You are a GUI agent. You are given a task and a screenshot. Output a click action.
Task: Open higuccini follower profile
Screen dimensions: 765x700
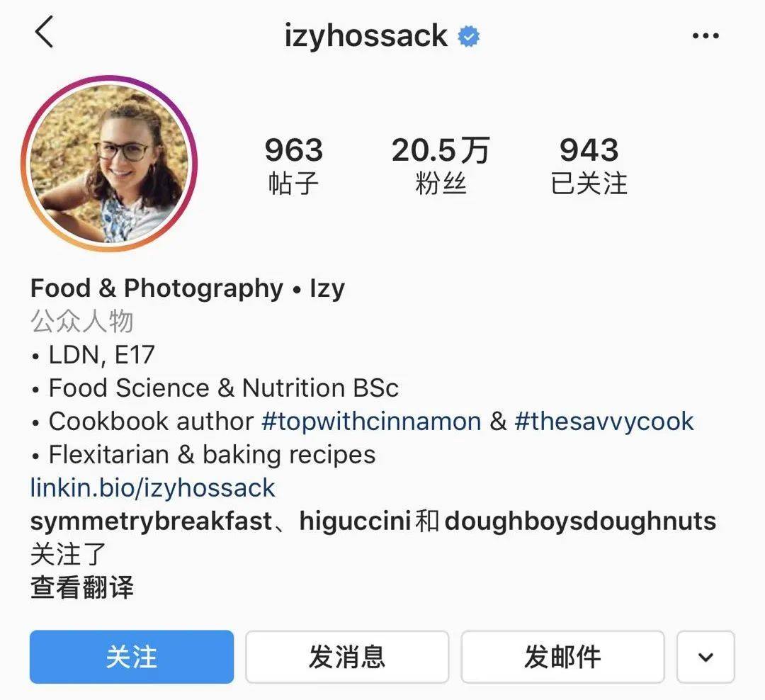(355, 521)
